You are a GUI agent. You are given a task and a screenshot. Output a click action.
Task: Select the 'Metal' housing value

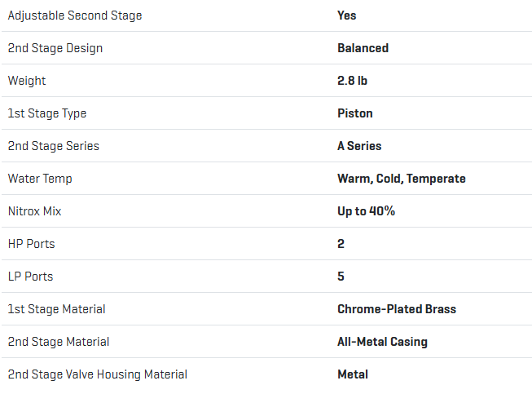click(x=353, y=374)
